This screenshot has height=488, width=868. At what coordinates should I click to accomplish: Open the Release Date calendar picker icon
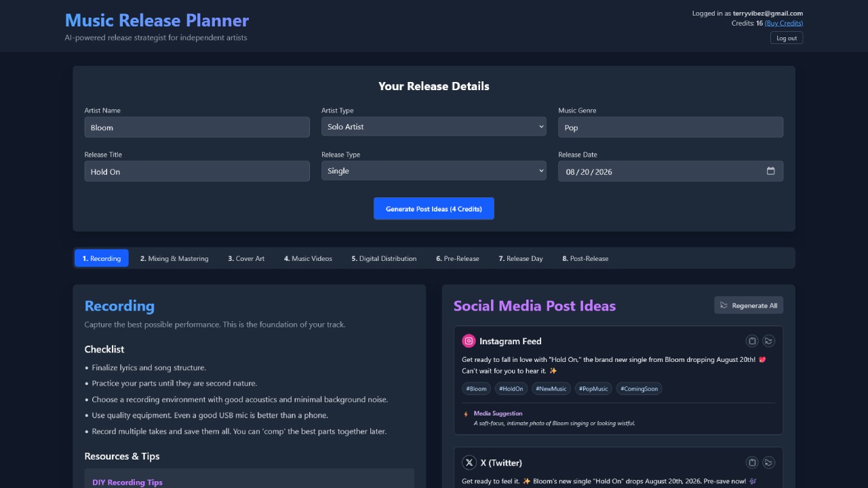[x=770, y=171]
